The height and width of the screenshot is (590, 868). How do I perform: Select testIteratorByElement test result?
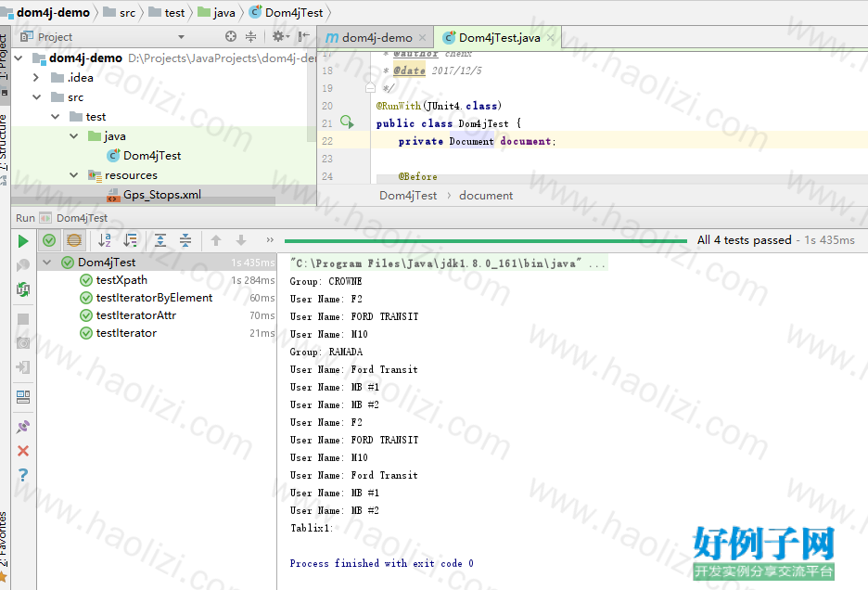coord(154,298)
